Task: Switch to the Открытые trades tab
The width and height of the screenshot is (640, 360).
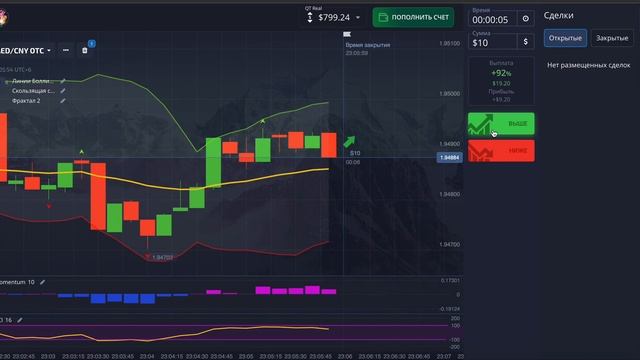Action: 565,38
